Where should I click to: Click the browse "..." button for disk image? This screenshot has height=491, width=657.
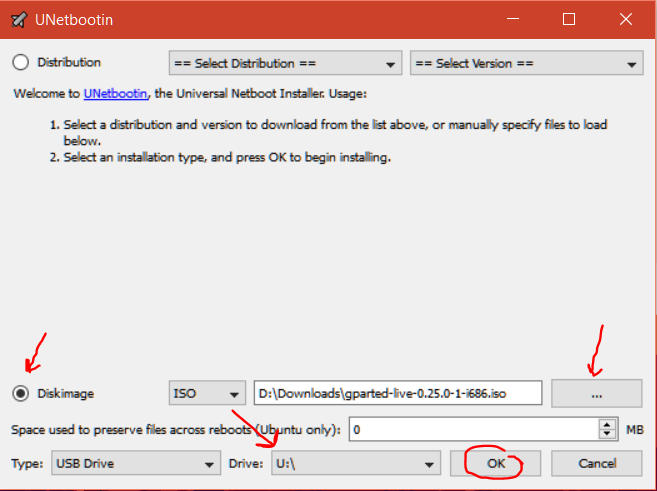[x=597, y=393]
